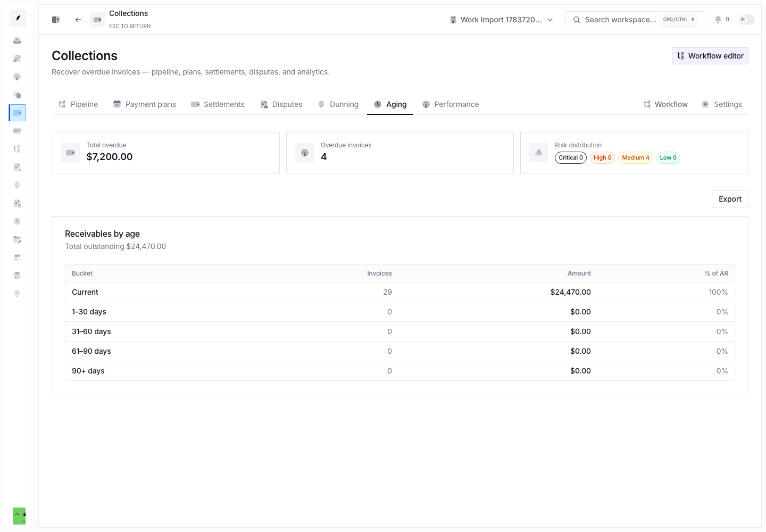Click the Bucket column header

click(x=82, y=273)
